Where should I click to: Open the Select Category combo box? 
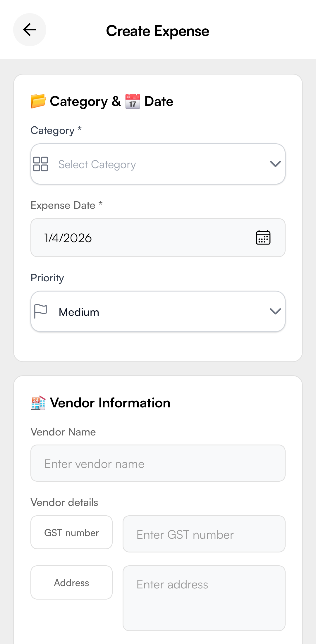click(x=158, y=164)
